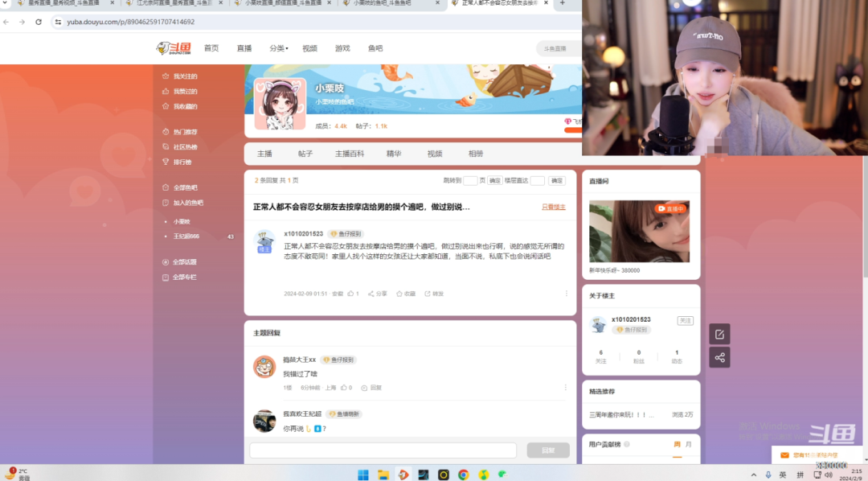The width and height of the screenshot is (868, 481).
Task: Reply to 鹅鼓大王xx's comment via 回复
Action: coord(371,388)
